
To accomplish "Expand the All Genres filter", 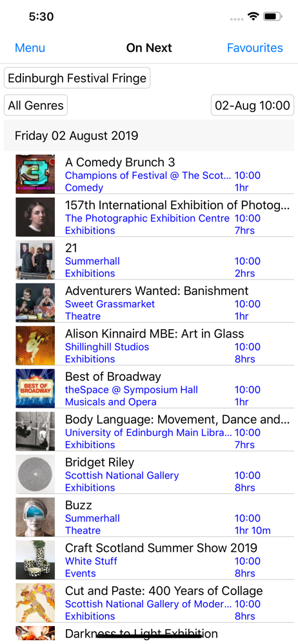I will [36, 106].
